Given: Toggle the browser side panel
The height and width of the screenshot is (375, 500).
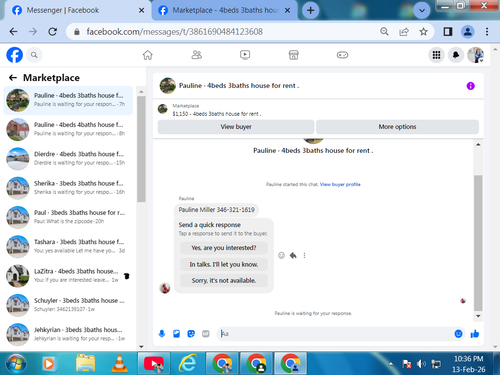Looking at the screenshot, I should [x=448, y=32].
